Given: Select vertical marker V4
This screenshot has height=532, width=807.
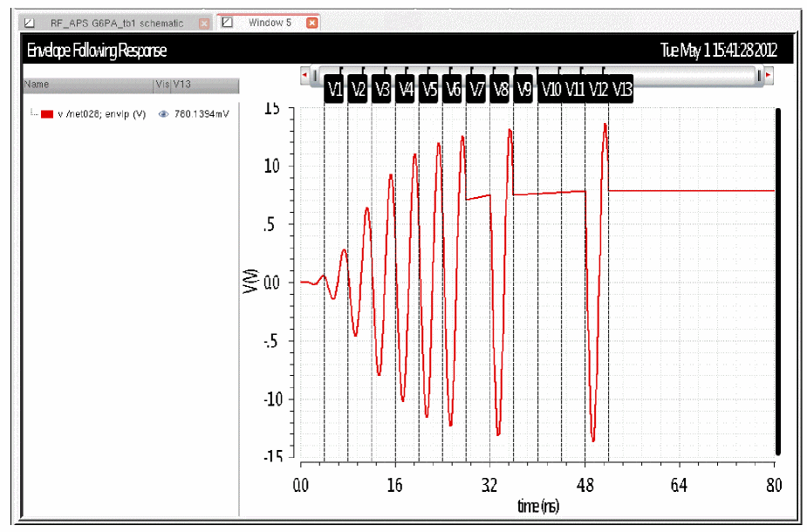Looking at the screenshot, I should pos(405,90).
